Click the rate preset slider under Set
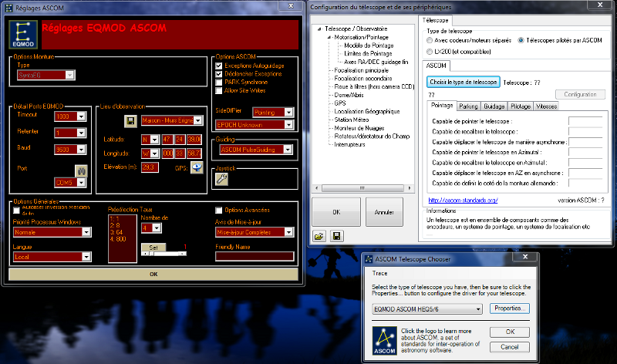617x364 pixels. [164, 254]
